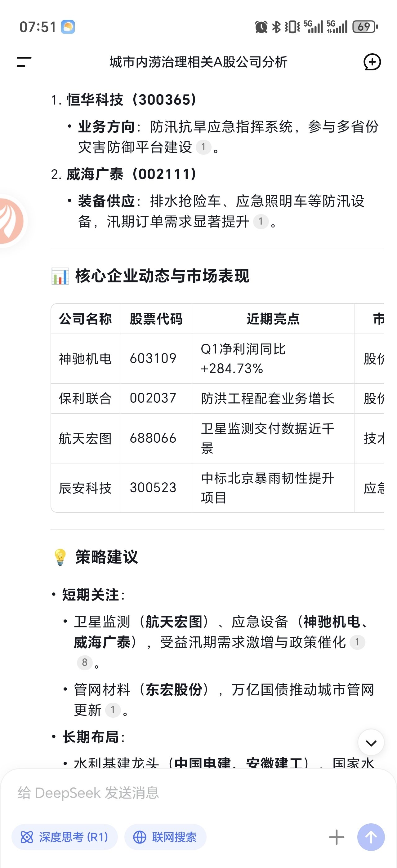Tap the alarm icon in status bar
The width and height of the screenshot is (397, 868).
pyautogui.click(x=261, y=27)
